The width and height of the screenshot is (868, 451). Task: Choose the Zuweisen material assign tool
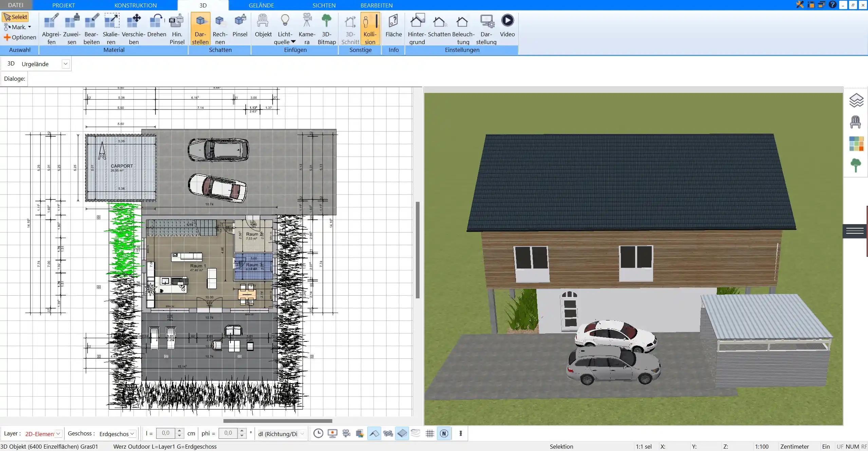72,29
